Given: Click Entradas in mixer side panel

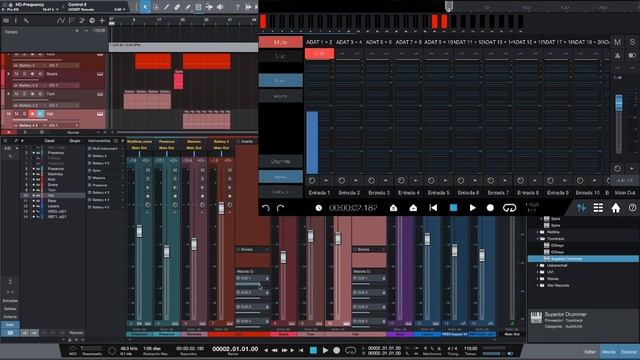Looking at the screenshot, I should 10,301.
